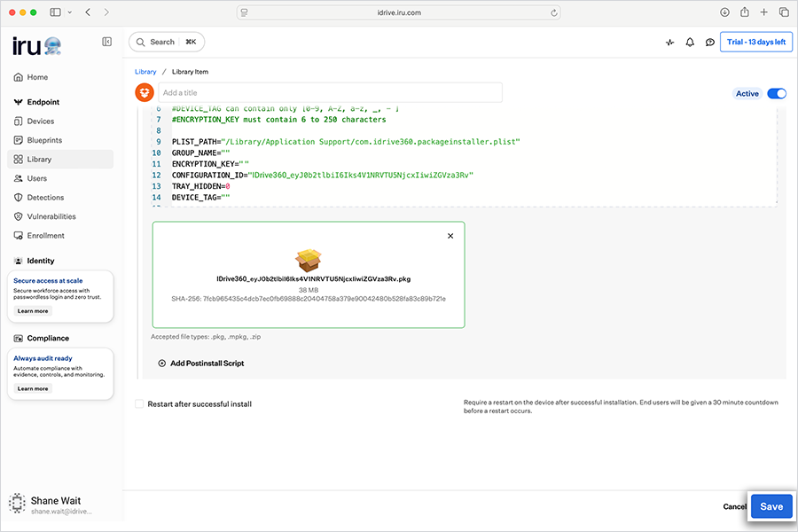798x532 pixels.
Task: Reload the page in Safari
Action: pyautogui.click(x=553, y=12)
